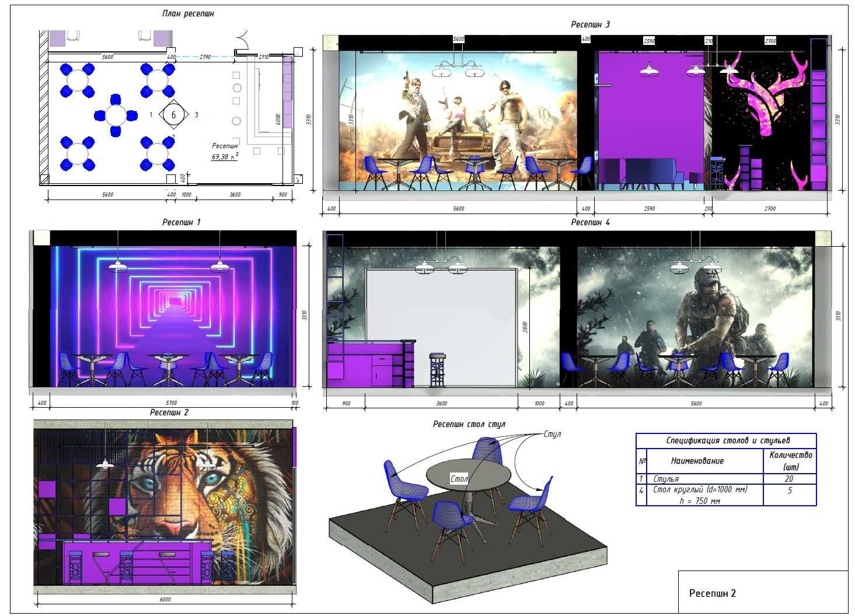Select the 'Ресепшн 2' title above tiger mural
The height and width of the screenshot is (616, 855).
tap(169, 412)
